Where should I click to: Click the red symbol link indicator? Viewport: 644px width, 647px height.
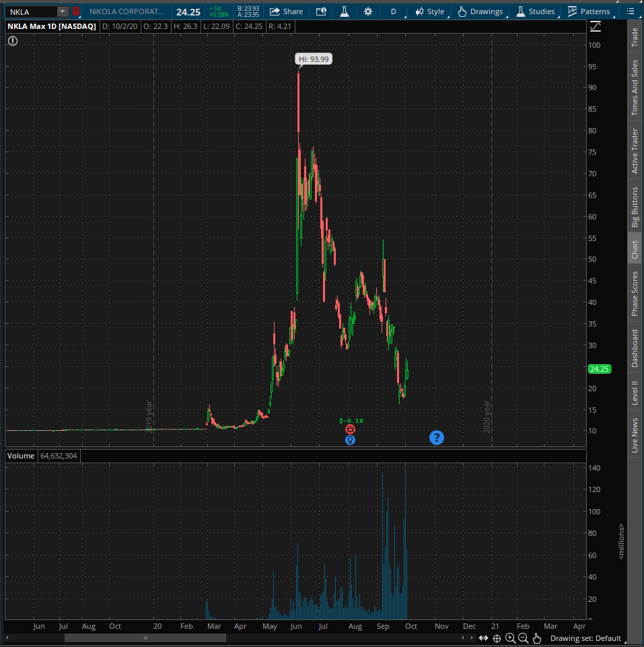[76, 11]
